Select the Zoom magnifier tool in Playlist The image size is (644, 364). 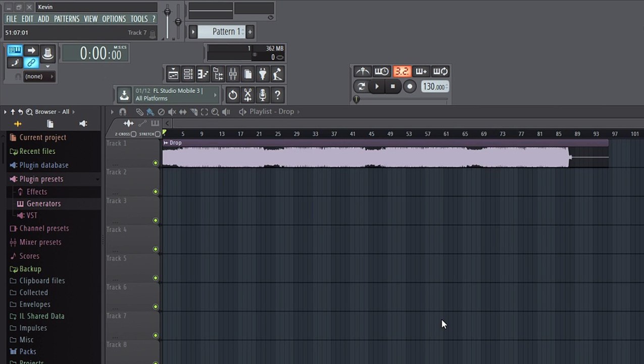point(215,112)
